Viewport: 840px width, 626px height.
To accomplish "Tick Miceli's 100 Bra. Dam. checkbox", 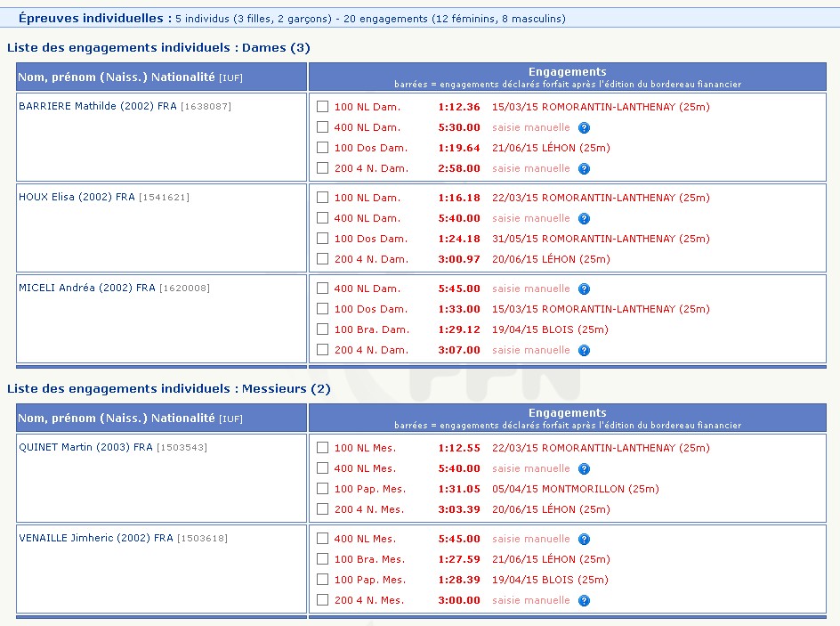I will (322, 329).
